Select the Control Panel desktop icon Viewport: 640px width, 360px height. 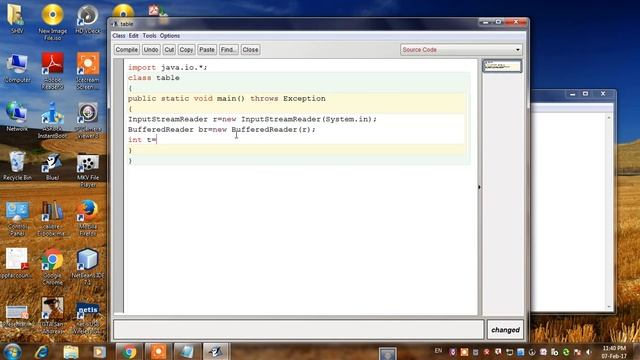[x=17, y=218]
